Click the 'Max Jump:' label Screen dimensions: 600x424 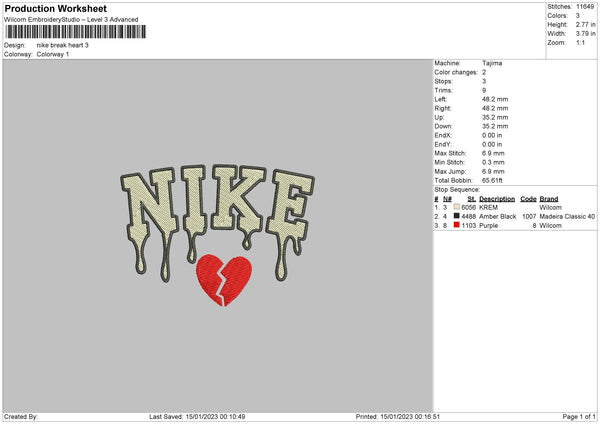(x=450, y=172)
